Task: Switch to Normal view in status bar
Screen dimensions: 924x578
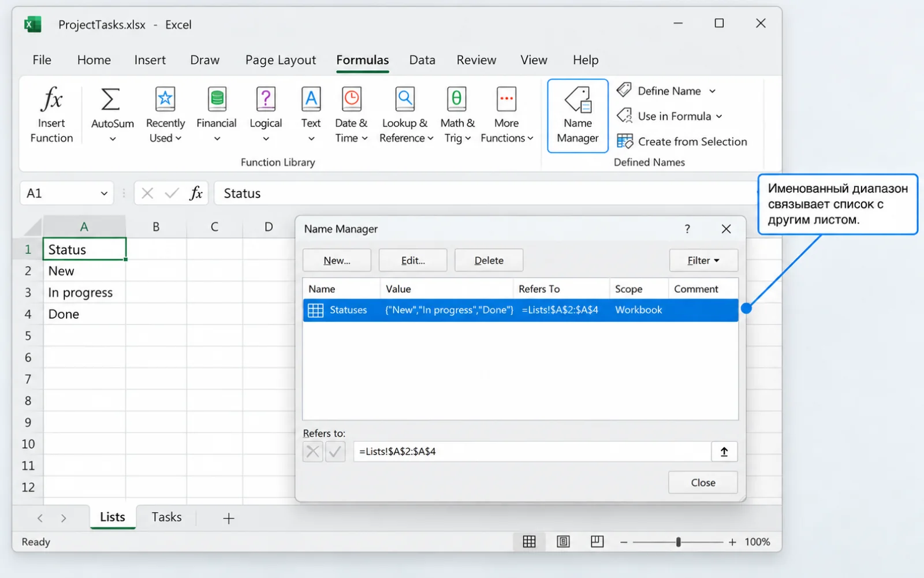Action: click(529, 542)
